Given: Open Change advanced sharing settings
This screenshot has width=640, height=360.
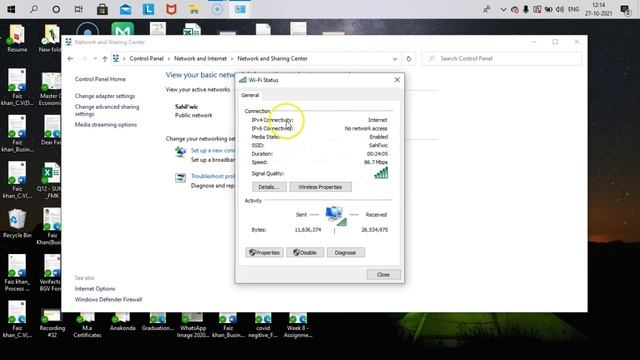Looking at the screenshot, I should pyautogui.click(x=107, y=110).
